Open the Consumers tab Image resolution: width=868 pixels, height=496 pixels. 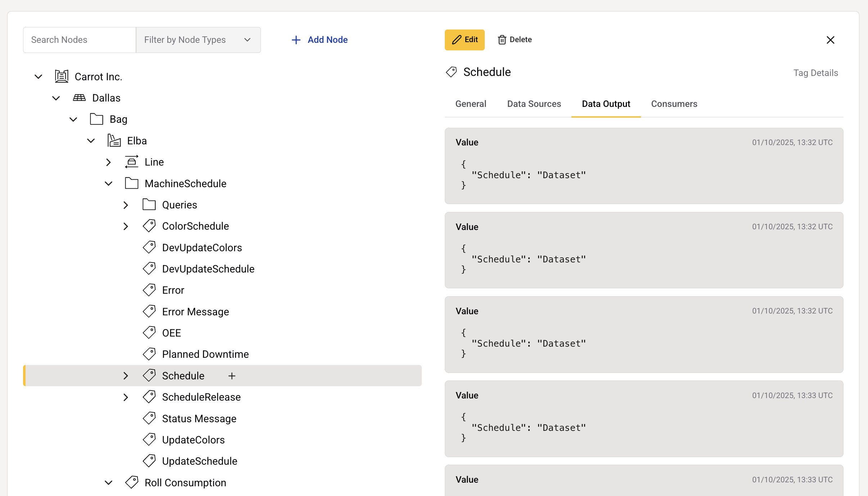[x=674, y=104]
